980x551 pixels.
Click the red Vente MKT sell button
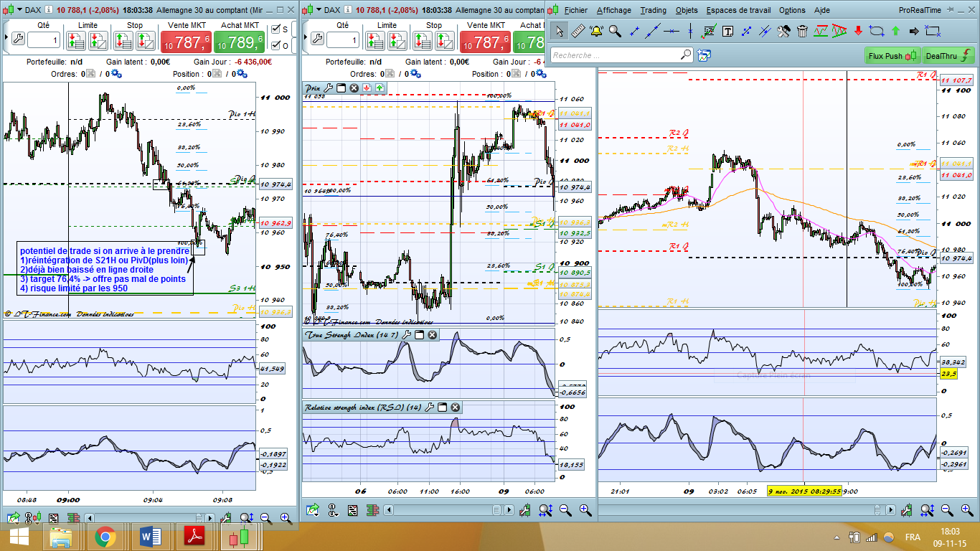click(x=188, y=42)
